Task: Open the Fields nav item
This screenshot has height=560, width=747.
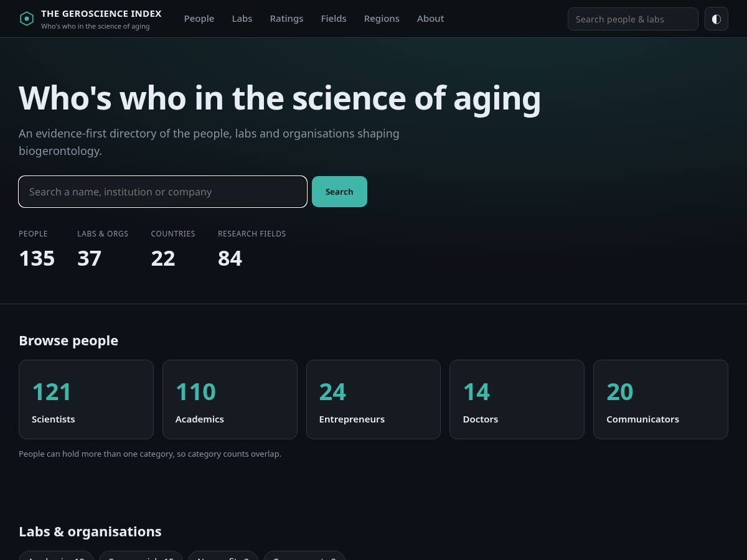Action: (x=334, y=19)
